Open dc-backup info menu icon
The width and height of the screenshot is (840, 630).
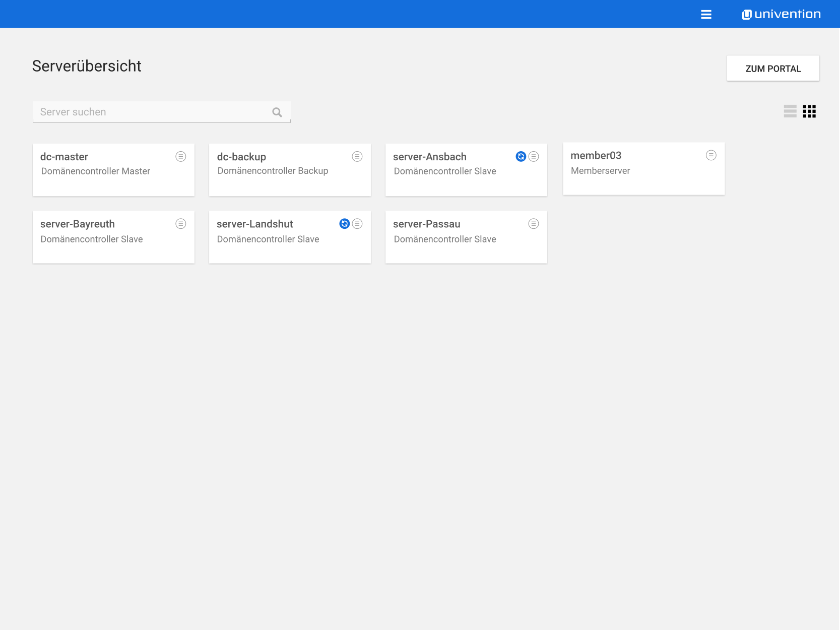coord(357,157)
